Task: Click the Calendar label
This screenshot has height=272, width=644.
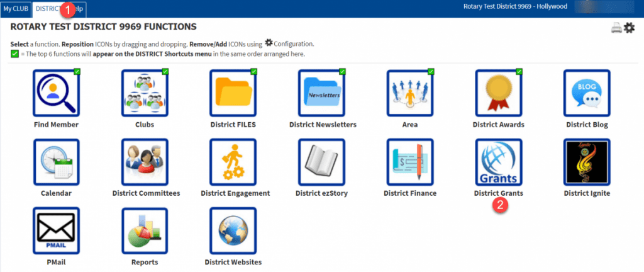Action: (56, 193)
